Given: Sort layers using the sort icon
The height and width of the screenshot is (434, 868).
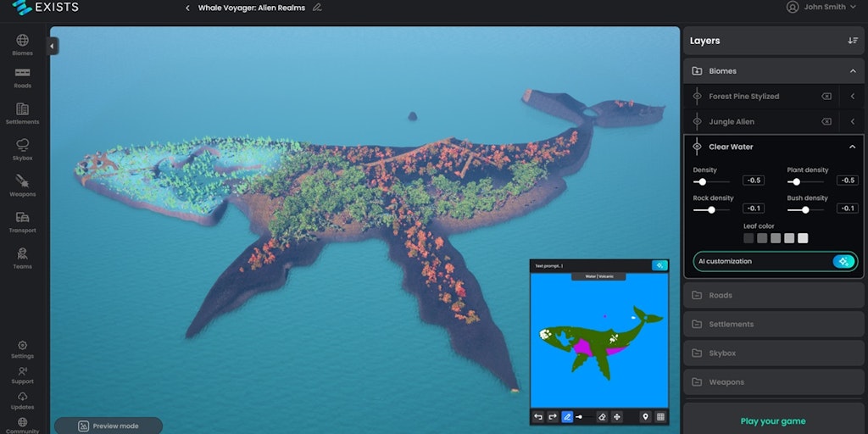Looking at the screenshot, I should [853, 41].
